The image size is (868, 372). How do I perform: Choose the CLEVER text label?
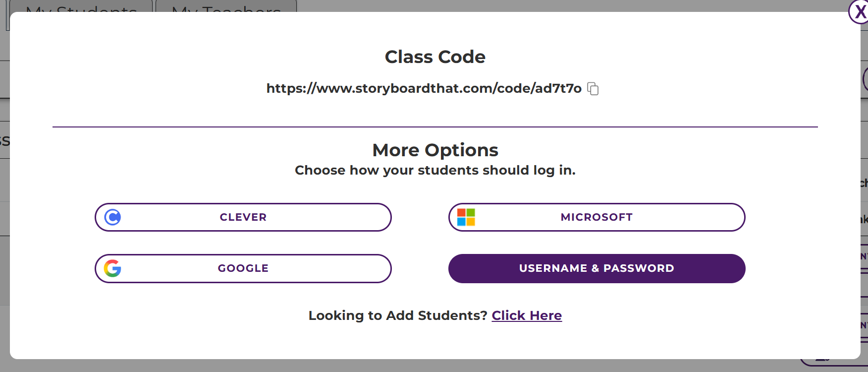pos(243,217)
